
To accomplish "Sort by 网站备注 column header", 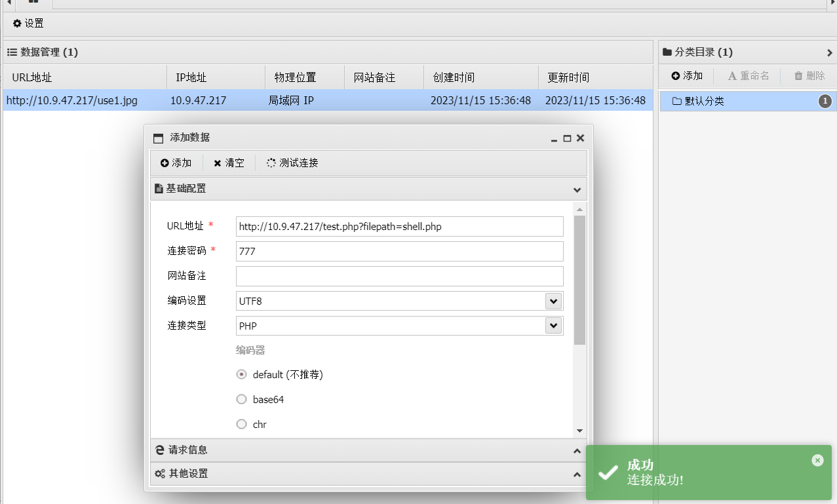I will [384, 77].
